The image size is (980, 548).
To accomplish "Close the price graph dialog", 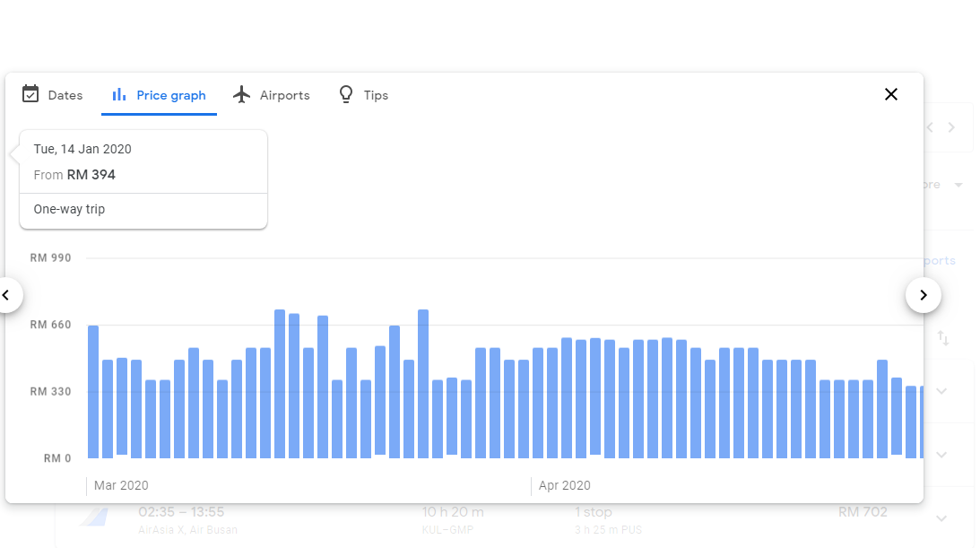I will coord(891,94).
